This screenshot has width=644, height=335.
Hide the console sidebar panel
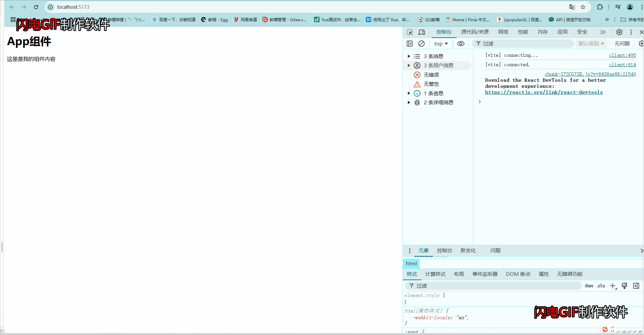tap(410, 43)
